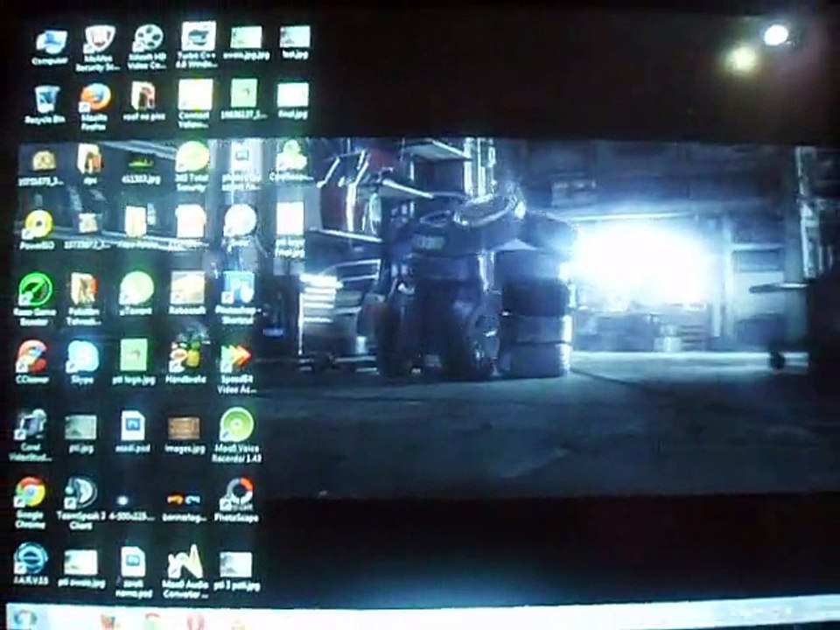Open the Xilisoft HD Video Converter shortcut

147,46
